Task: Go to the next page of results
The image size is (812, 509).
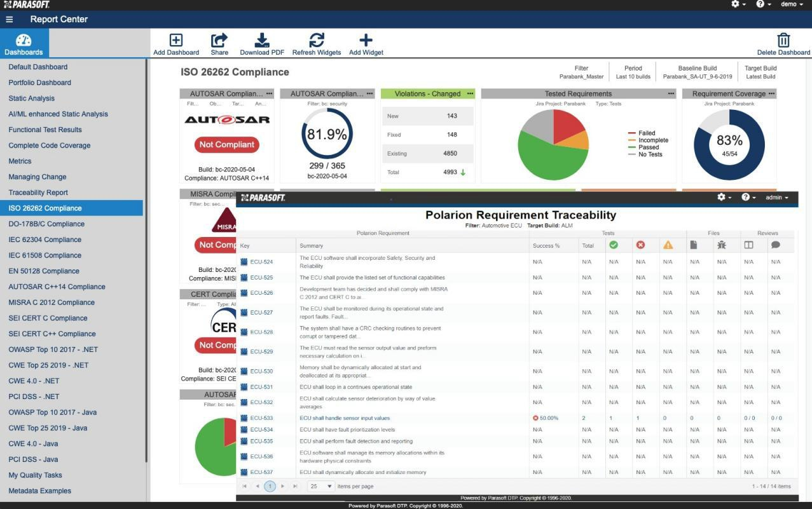Action: click(x=282, y=486)
